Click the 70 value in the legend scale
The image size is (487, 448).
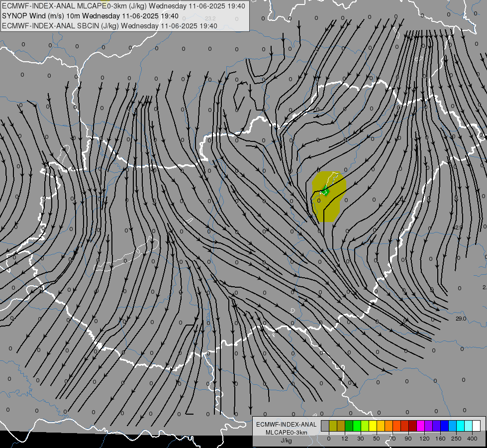[x=392, y=439]
